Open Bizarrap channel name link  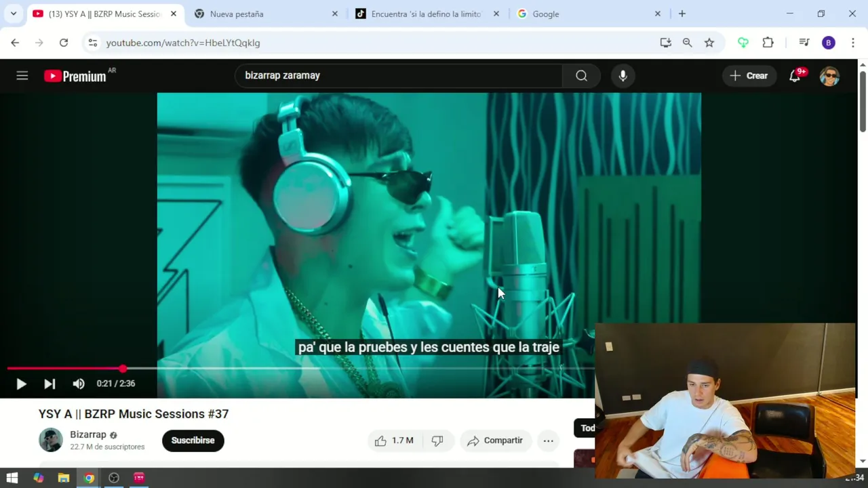pos(88,434)
